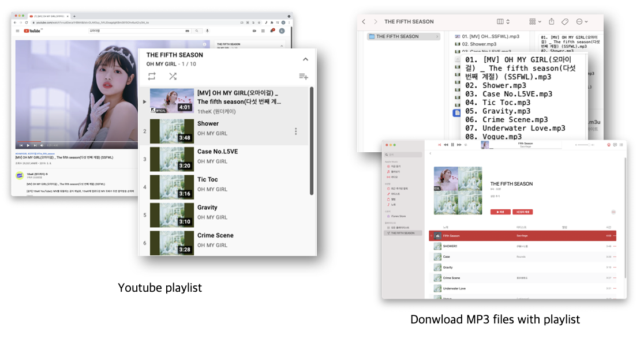The image size is (644, 339).
Task: Select Crime Scene in the YouTube playlist
Action: coord(224,242)
